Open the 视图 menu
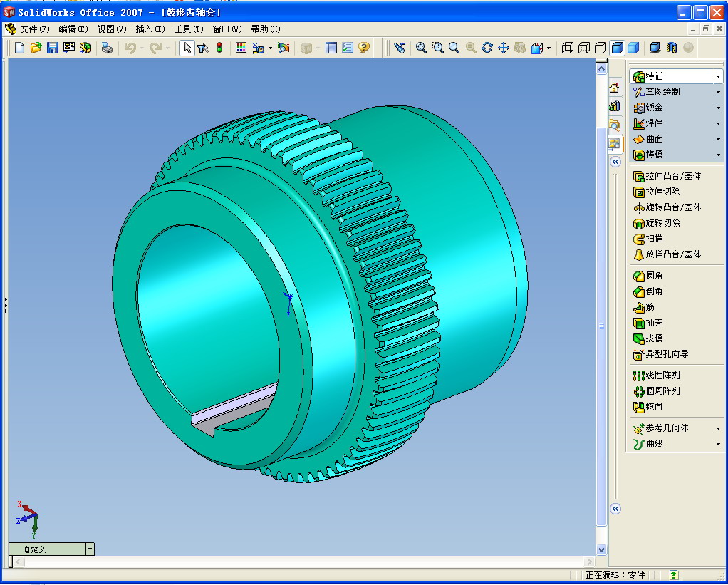The height and width of the screenshot is (585, 728). click(x=111, y=29)
